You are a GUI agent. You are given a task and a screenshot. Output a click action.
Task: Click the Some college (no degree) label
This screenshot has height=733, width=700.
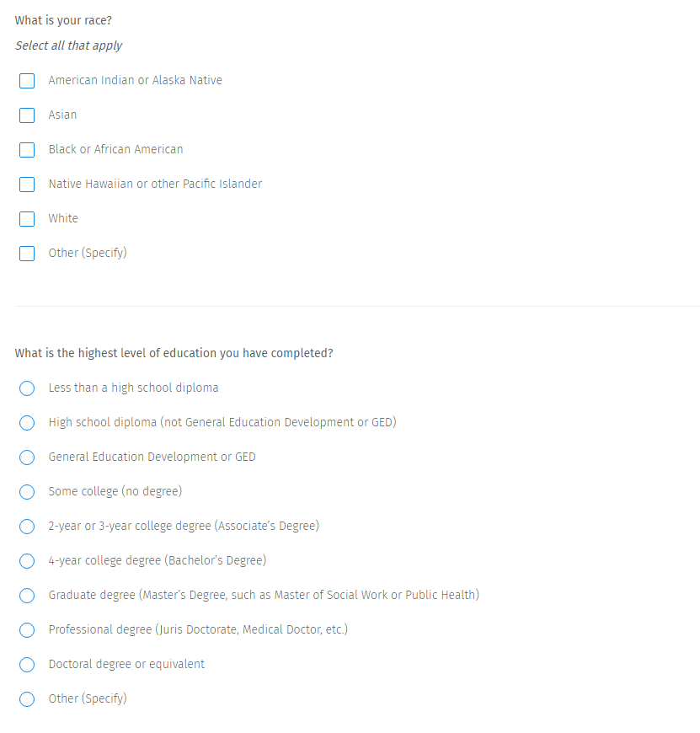click(x=115, y=491)
